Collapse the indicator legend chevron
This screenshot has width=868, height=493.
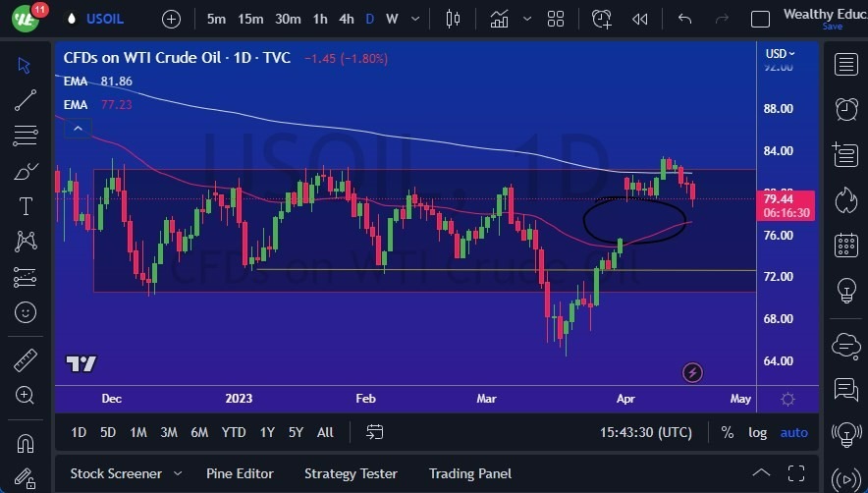click(78, 129)
